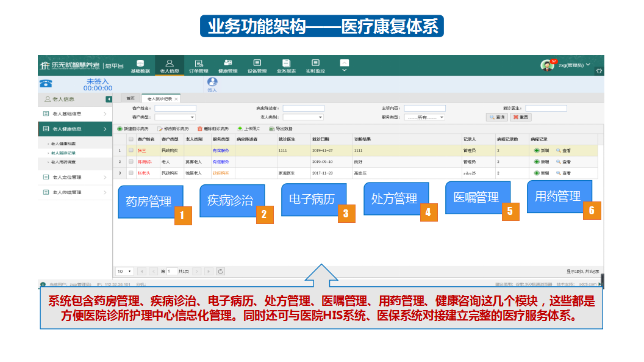This screenshot has width=644, height=362.
Task: Expand the zxg(管理员) user menu
Action: coord(574,65)
